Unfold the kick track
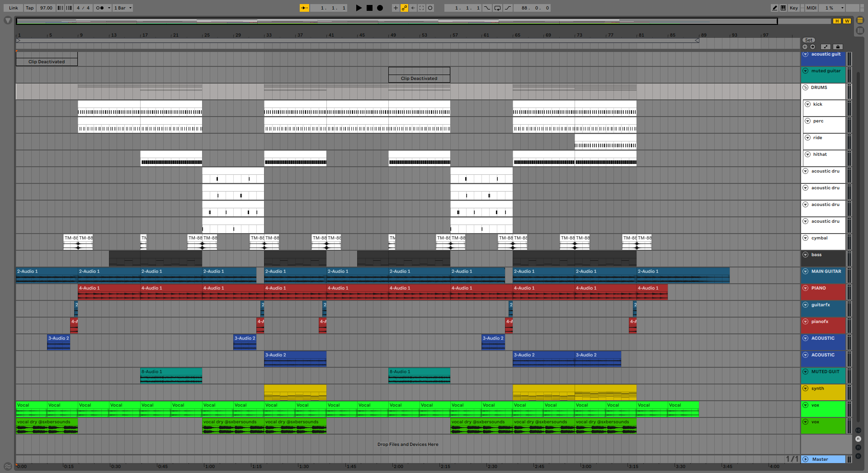 [x=807, y=104]
